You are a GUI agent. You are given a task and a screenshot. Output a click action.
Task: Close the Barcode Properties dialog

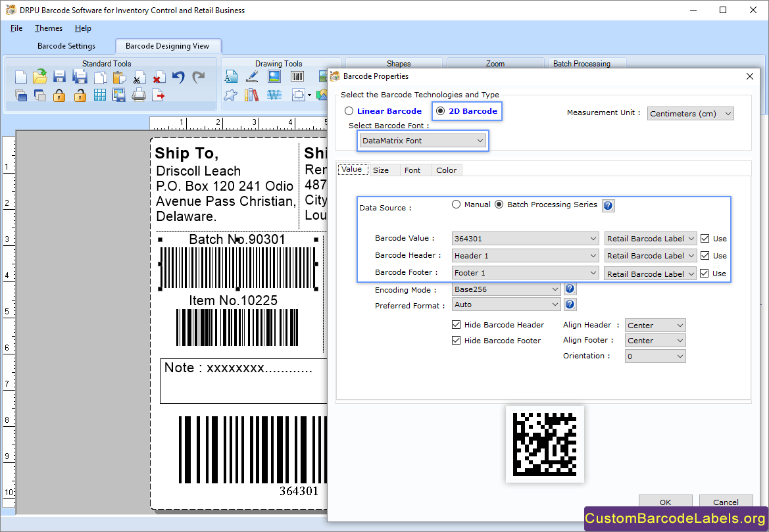pos(749,76)
